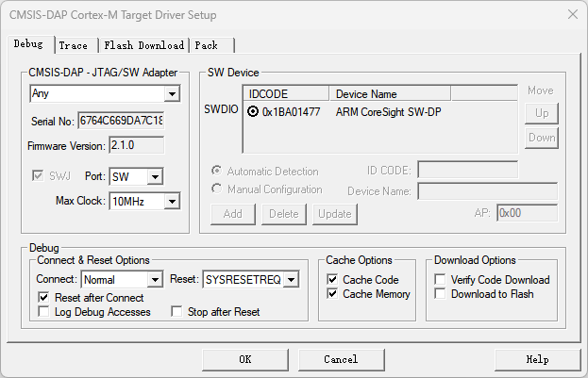Toggle the SWJ checkbox
Image resolution: width=588 pixels, height=378 pixels.
coord(38,175)
